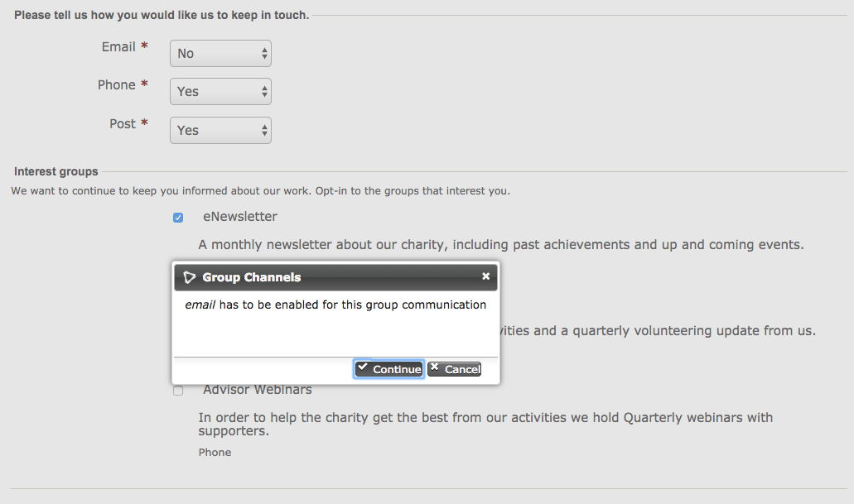Click the Email dropdown arrows
This screenshot has width=854, height=504.
264,53
